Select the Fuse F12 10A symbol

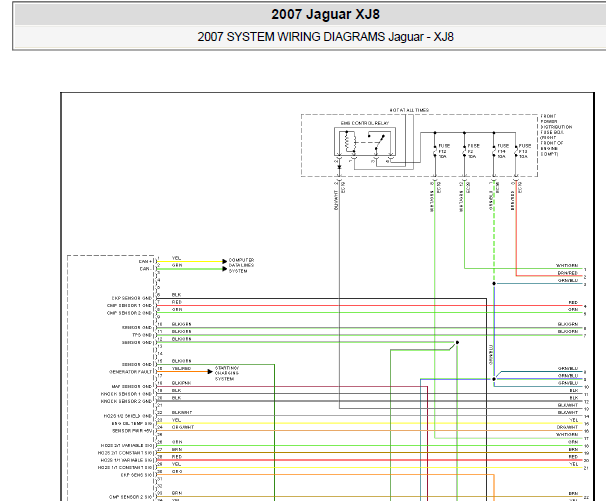pyautogui.click(x=435, y=151)
